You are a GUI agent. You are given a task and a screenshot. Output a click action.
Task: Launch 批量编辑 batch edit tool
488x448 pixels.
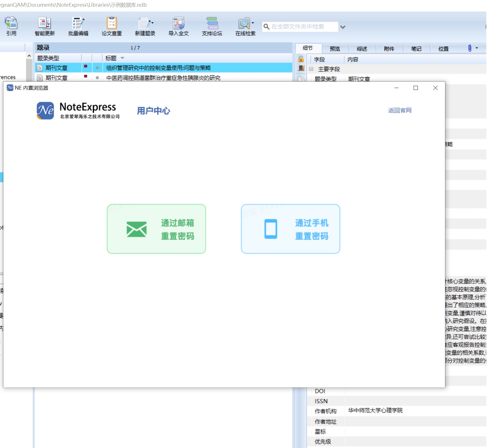point(78,26)
